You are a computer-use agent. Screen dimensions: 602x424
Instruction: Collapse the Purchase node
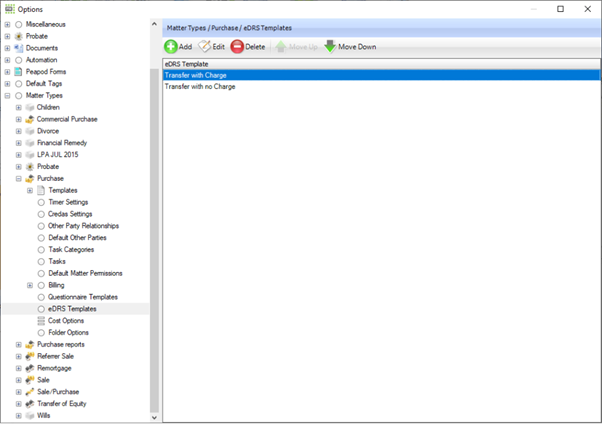(x=18, y=179)
